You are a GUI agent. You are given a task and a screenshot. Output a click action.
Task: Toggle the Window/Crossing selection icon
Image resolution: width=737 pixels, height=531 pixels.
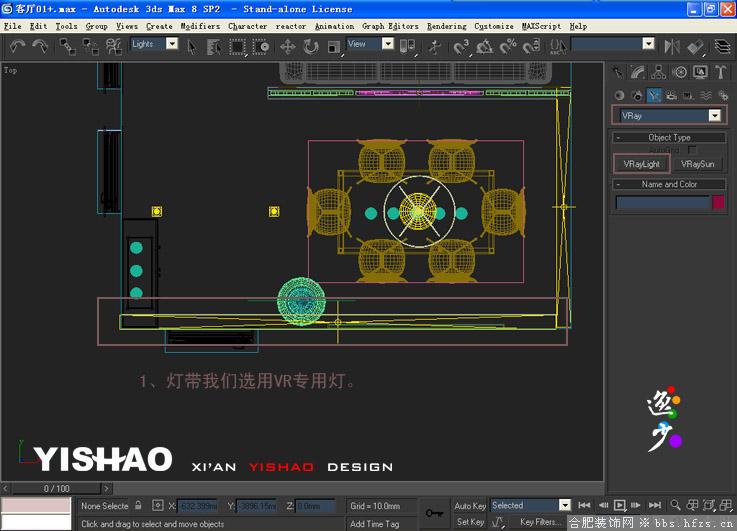coord(261,47)
